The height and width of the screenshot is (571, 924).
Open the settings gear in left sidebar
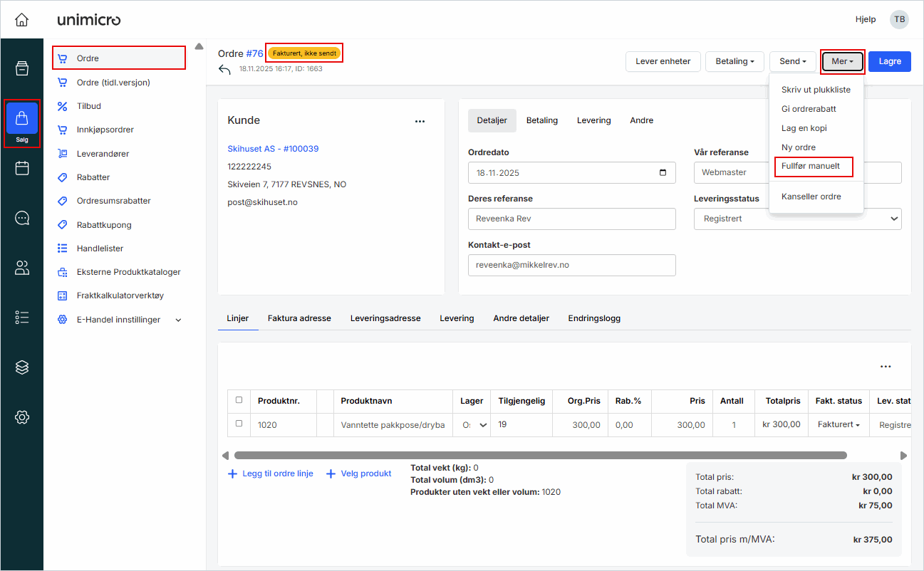pyautogui.click(x=22, y=417)
